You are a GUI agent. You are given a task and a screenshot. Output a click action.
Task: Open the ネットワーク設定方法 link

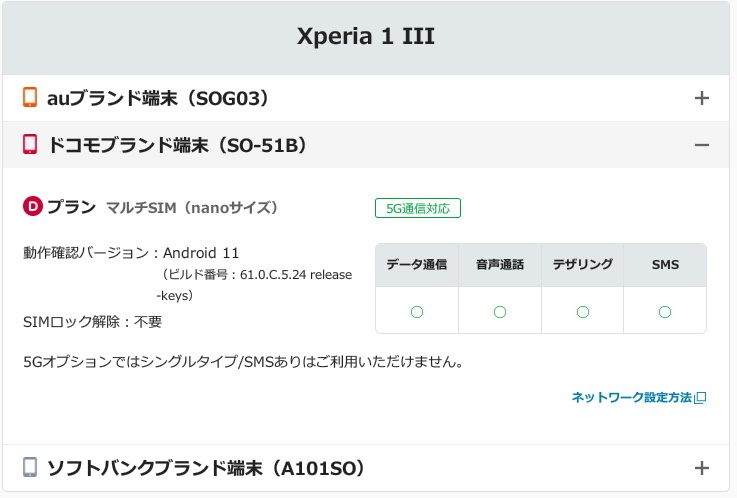[632, 398]
